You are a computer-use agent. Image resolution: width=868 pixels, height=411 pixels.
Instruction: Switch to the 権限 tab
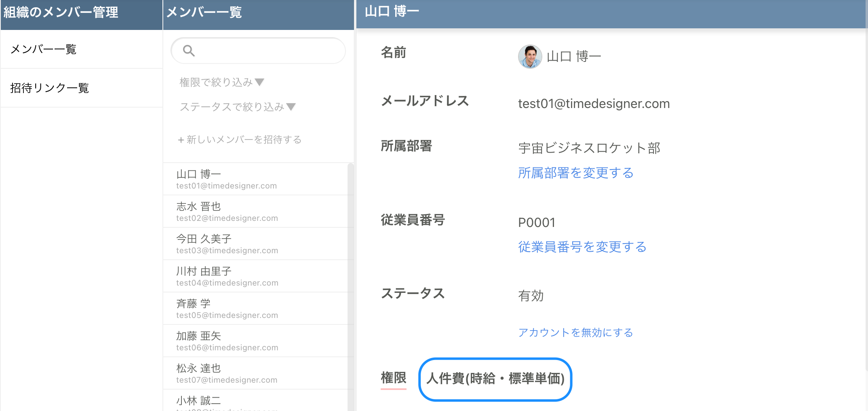click(393, 378)
